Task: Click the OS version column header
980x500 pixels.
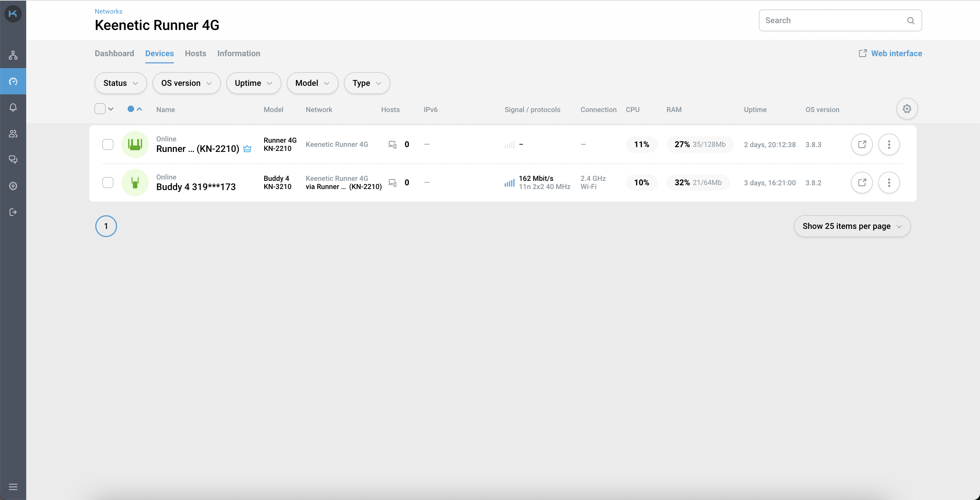Action: point(822,110)
